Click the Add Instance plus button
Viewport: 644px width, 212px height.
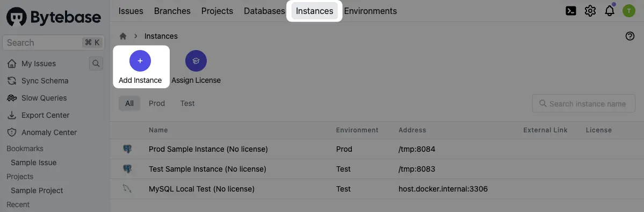click(140, 61)
